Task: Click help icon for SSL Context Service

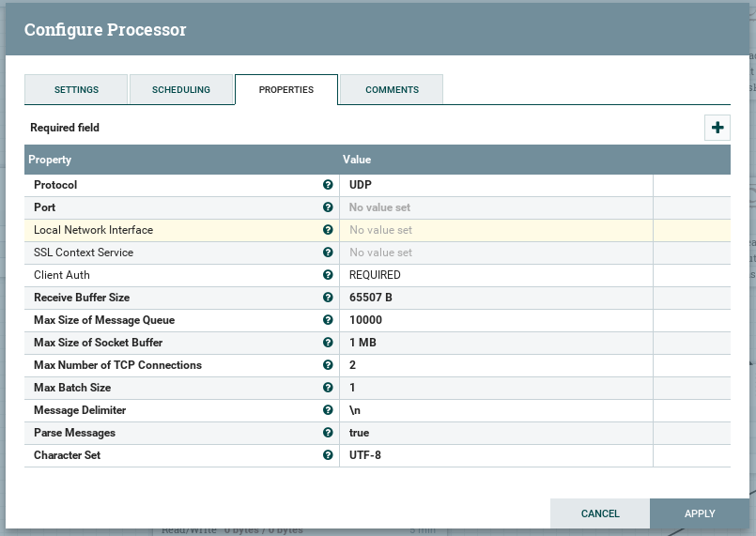Action: click(328, 253)
